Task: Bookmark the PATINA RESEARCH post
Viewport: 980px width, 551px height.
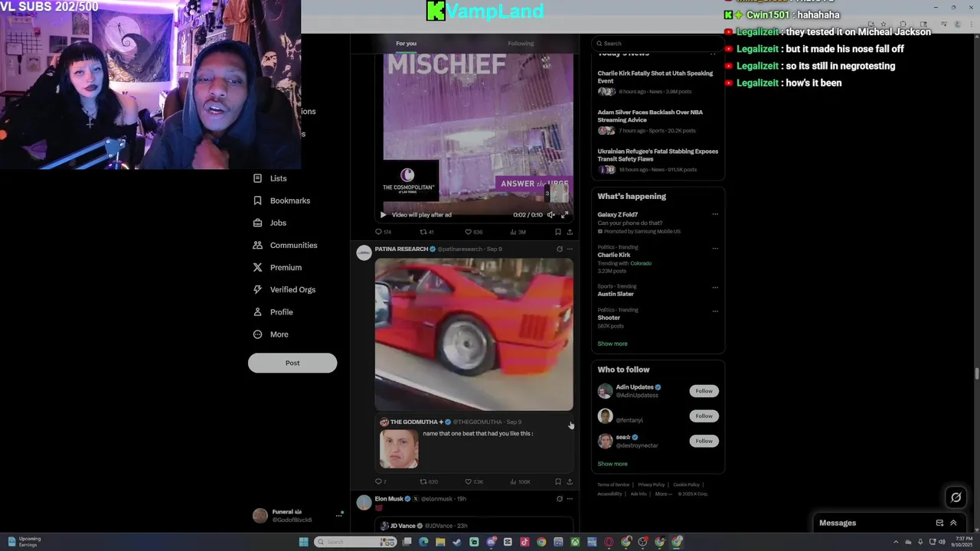Action: (x=558, y=481)
